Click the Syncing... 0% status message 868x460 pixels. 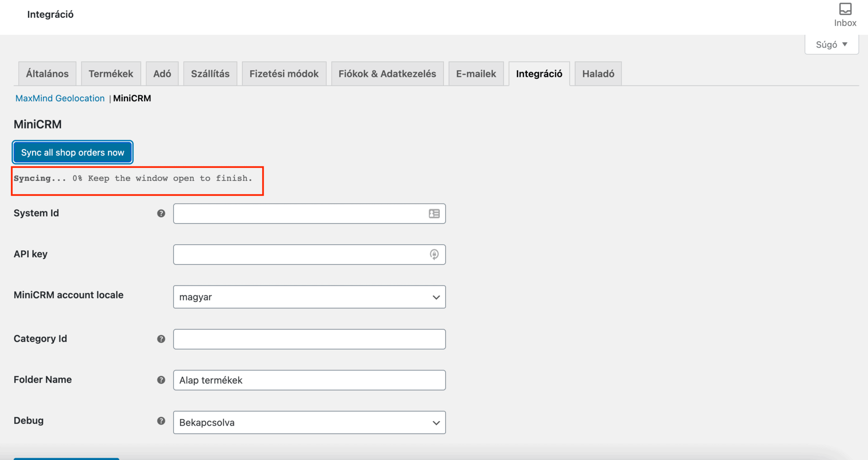click(133, 178)
